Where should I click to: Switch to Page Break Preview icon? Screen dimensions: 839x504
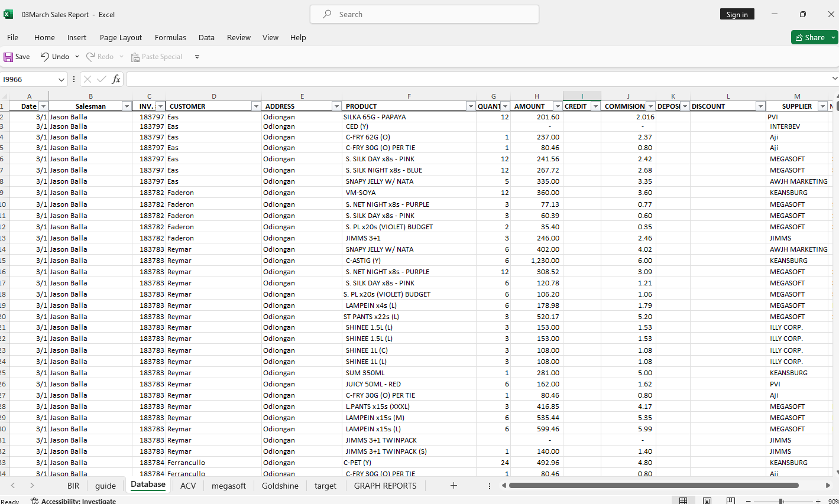coord(731,500)
